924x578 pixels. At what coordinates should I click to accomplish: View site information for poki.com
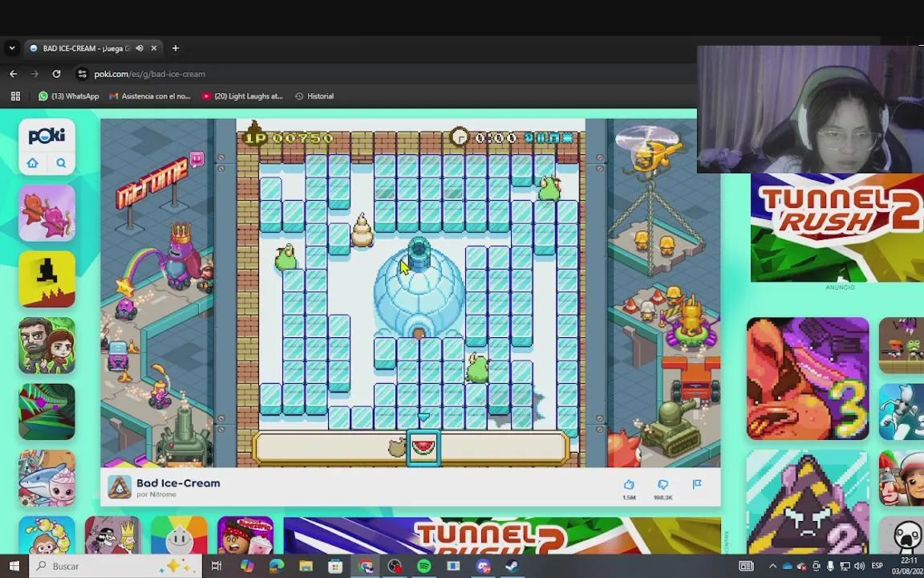point(83,74)
